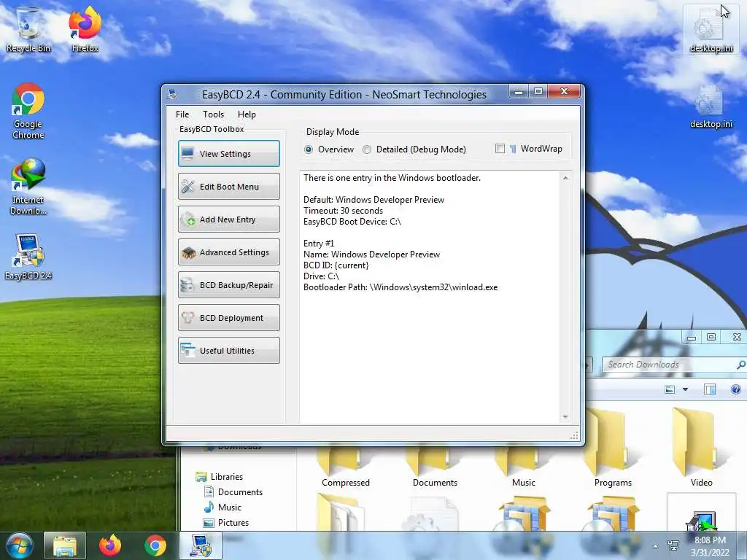Open the view options dropdown arrow in Explorer
The width and height of the screenshot is (747, 560).
685,389
